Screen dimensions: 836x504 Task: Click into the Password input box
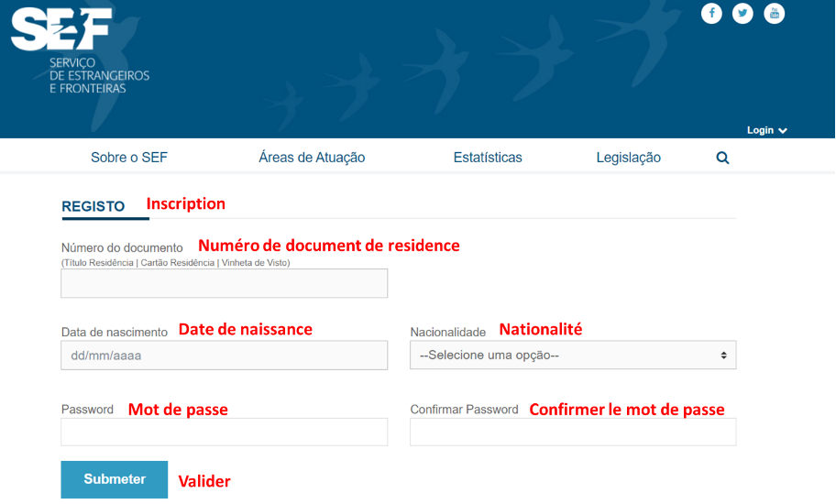[225, 433]
